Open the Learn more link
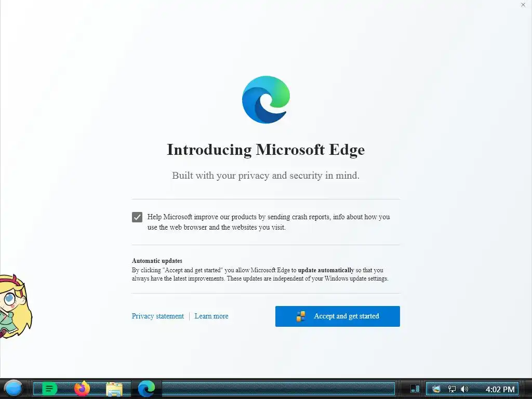Image resolution: width=532 pixels, height=399 pixels. click(211, 316)
